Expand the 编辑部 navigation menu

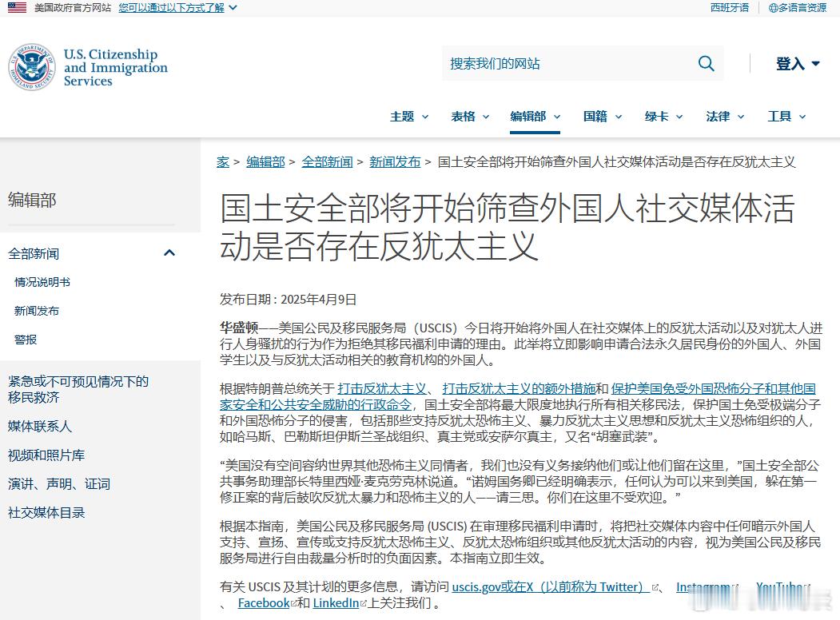(535, 116)
